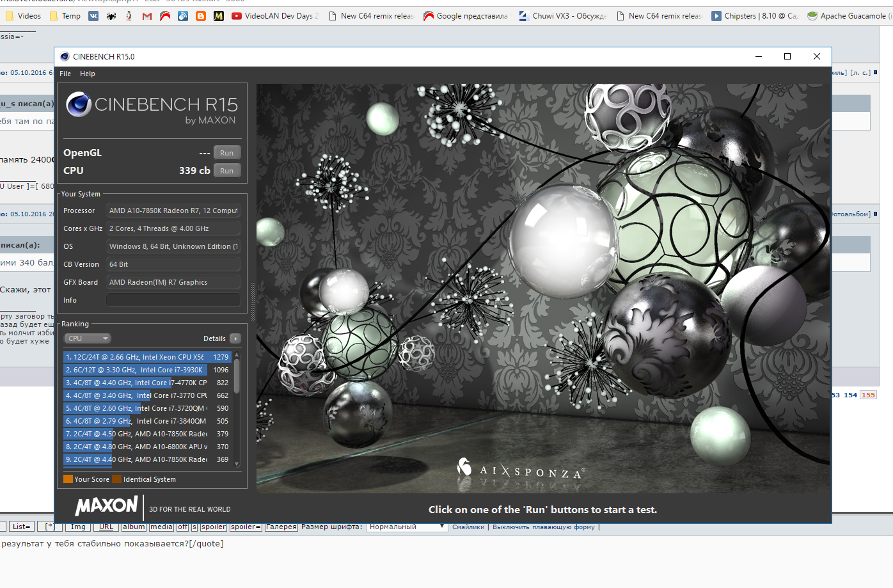Image resolution: width=893 pixels, height=588 pixels.
Task: Open the Chuwi VX3 bookmark in browser
Action: (x=563, y=16)
